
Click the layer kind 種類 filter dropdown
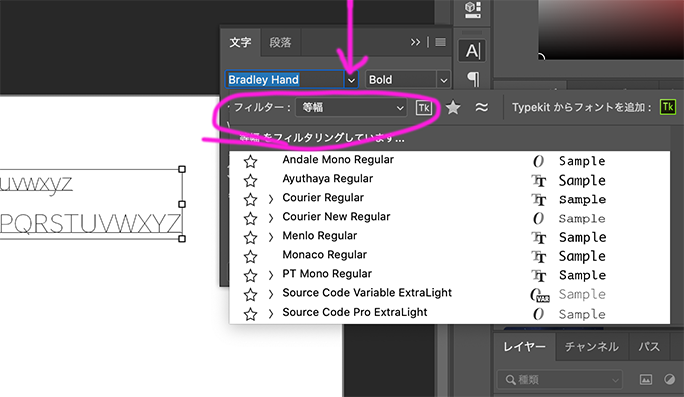click(559, 380)
